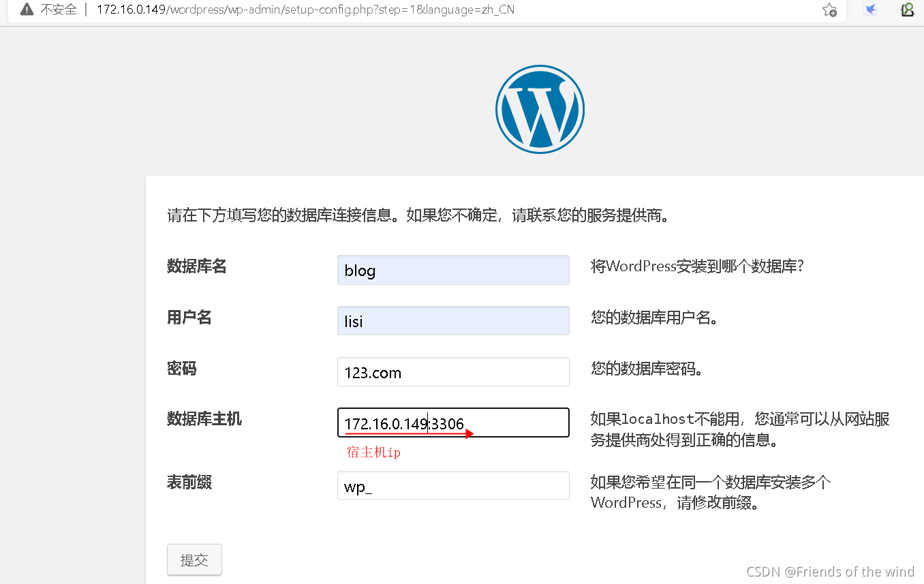Click the 表前缀 label
The image size is (924, 584).
(189, 482)
